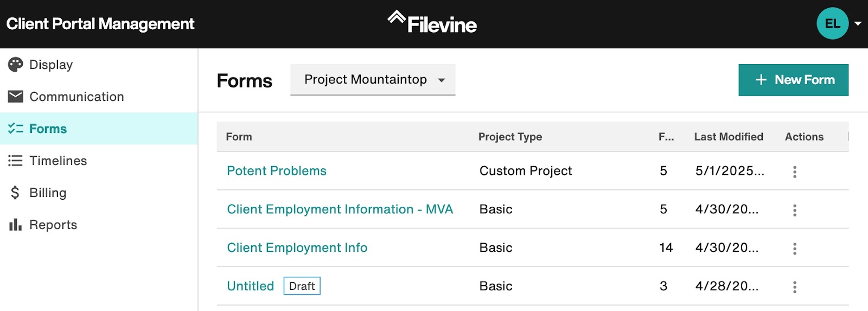Click the Billing dollar sign icon
Image resolution: width=868 pixels, height=311 pixels.
point(15,193)
